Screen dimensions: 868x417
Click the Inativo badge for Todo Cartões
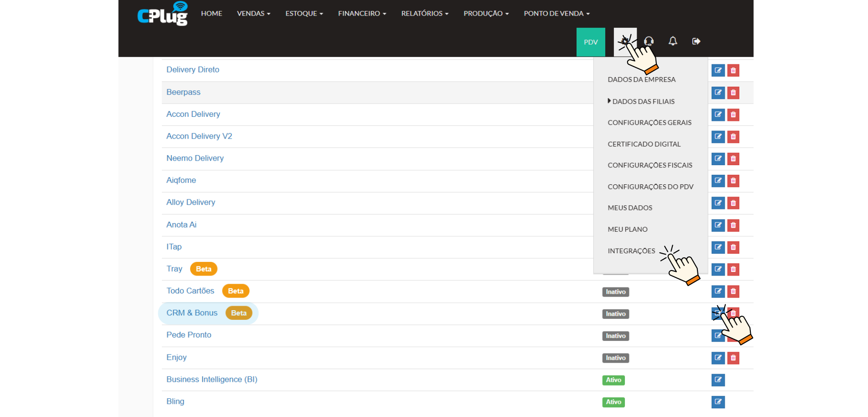(x=616, y=292)
